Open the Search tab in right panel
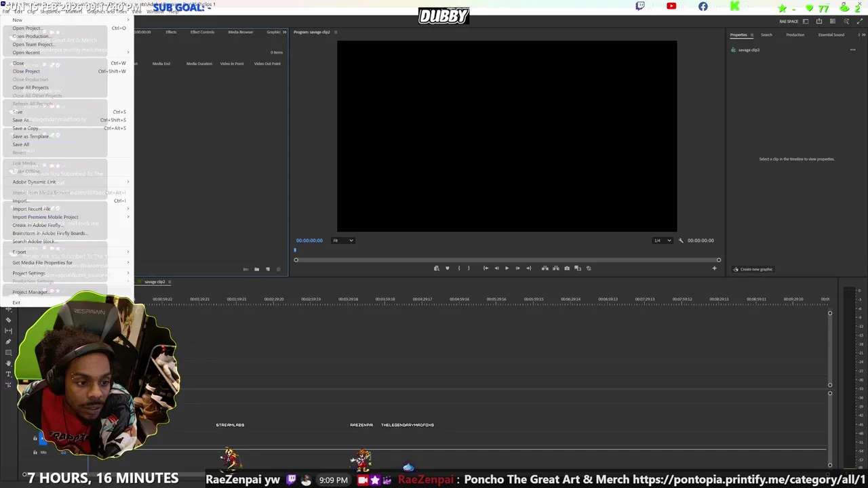The image size is (868, 488). click(766, 35)
